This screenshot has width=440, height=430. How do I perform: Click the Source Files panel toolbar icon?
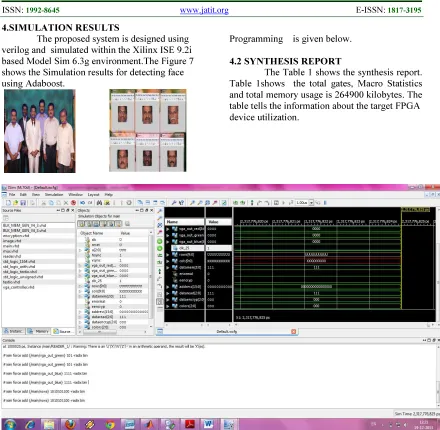(5, 218)
